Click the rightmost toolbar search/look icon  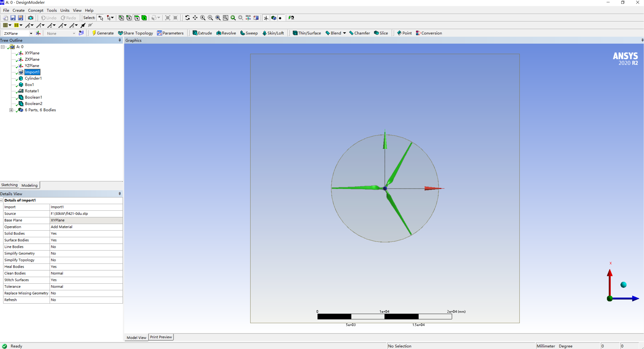coord(291,18)
